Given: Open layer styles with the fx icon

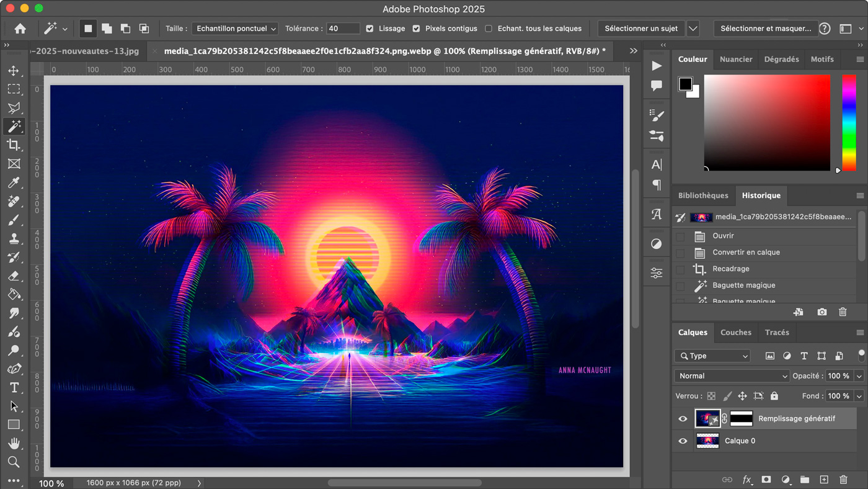Looking at the screenshot, I should coord(748,480).
